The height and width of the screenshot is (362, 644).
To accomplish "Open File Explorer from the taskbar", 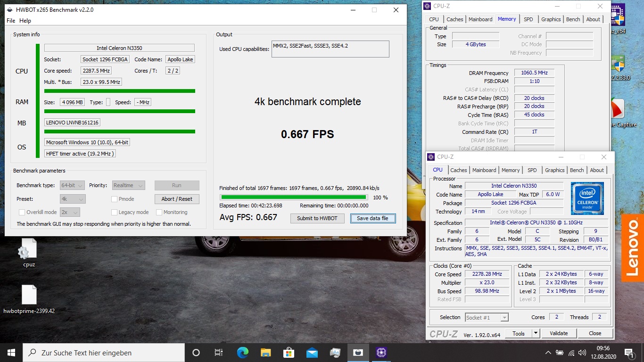I will (265, 353).
